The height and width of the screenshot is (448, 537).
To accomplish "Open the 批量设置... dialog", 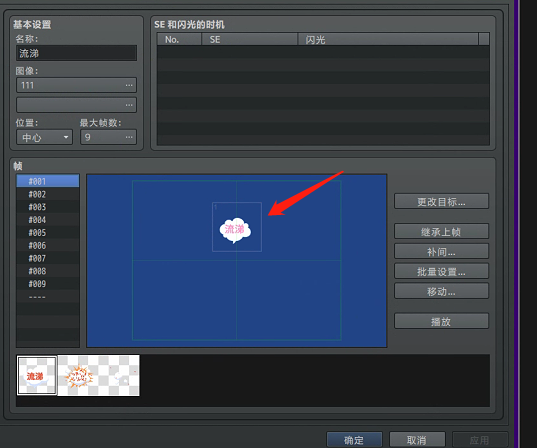I will tap(441, 271).
